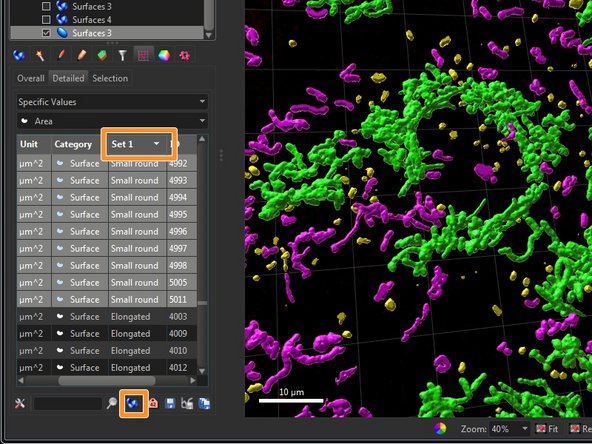Switch to the Selection tab
The image size is (592, 444).
coord(110,79)
